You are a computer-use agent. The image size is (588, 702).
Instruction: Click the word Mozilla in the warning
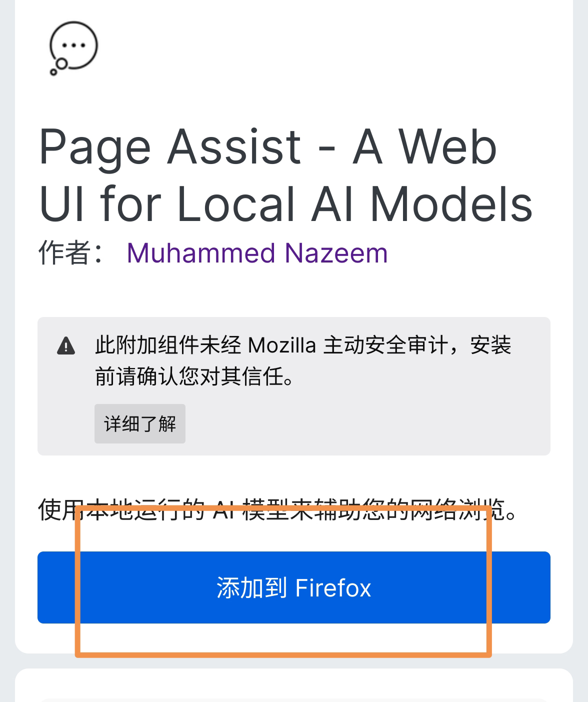(x=282, y=345)
